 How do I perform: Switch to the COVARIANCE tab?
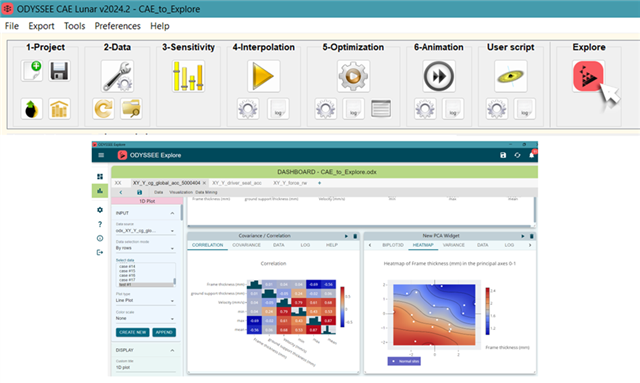click(x=246, y=245)
